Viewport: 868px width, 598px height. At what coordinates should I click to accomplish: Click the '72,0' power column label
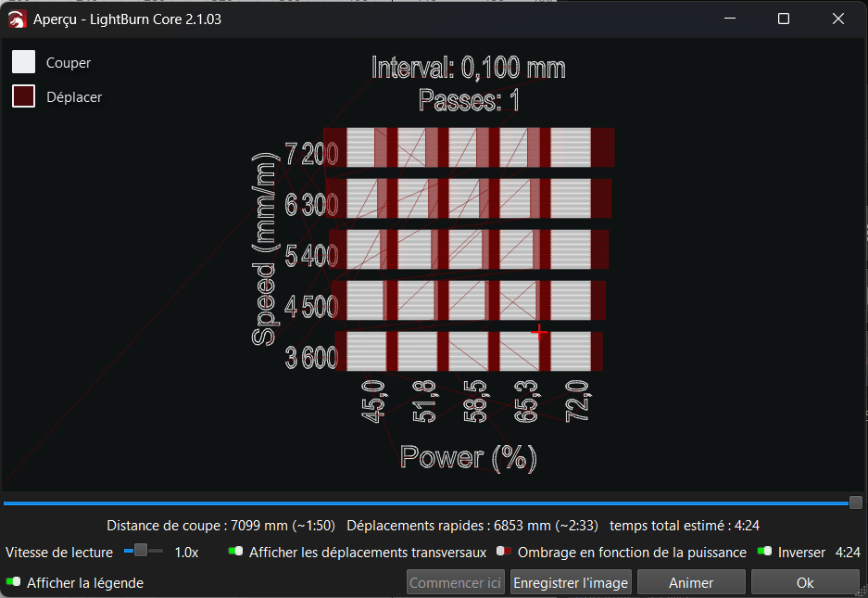tap(577, 401)
